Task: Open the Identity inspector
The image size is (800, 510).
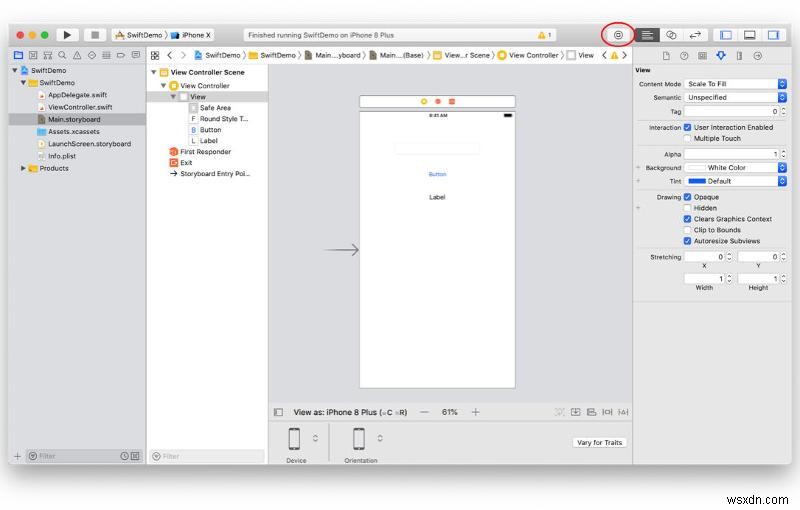Action: 703,56
